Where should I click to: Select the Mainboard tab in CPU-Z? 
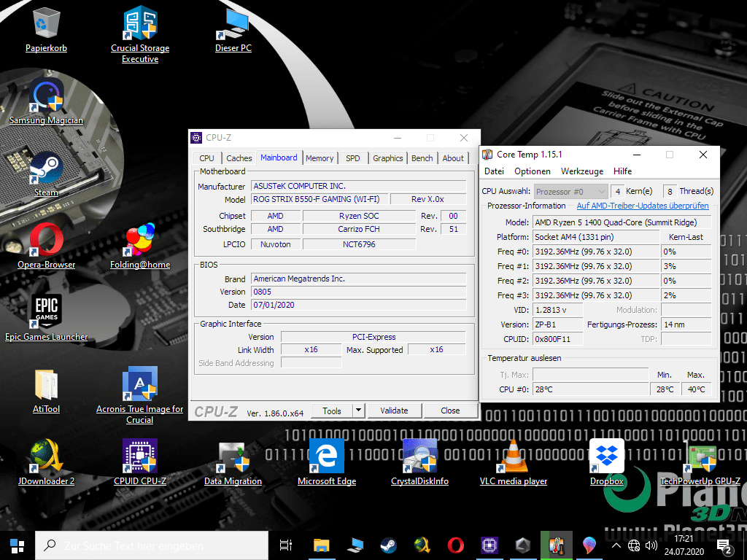point(279,157)
